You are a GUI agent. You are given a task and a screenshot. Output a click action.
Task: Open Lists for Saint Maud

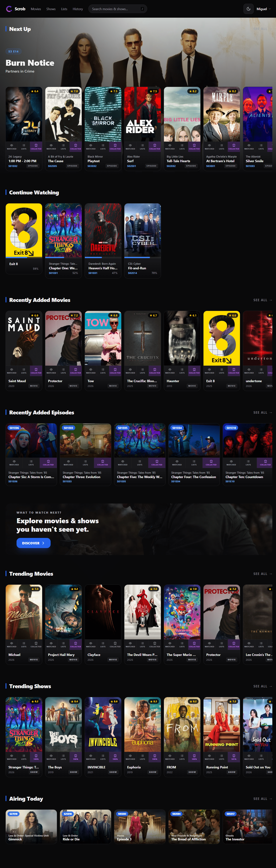(x=24, y=371)
